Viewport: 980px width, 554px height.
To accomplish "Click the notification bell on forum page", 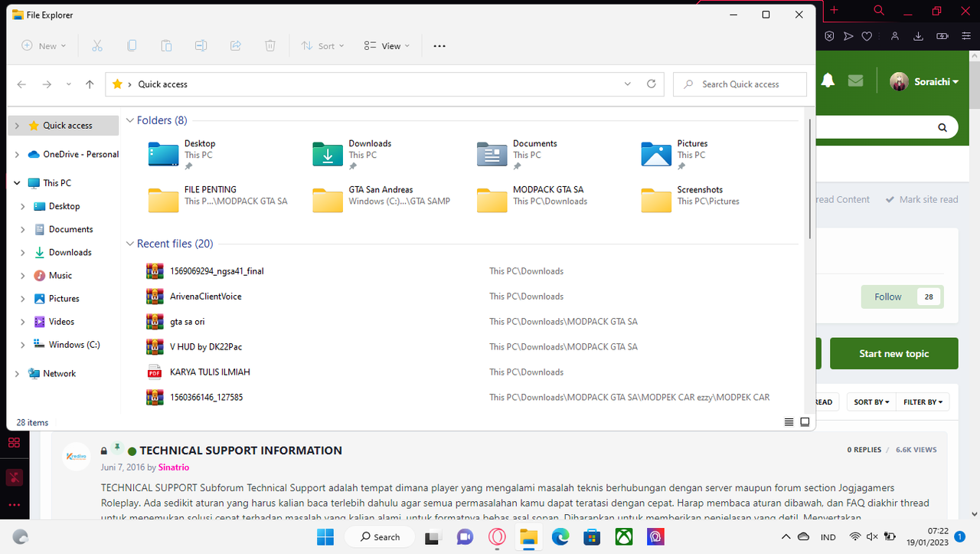I will [x=828, y=80].
